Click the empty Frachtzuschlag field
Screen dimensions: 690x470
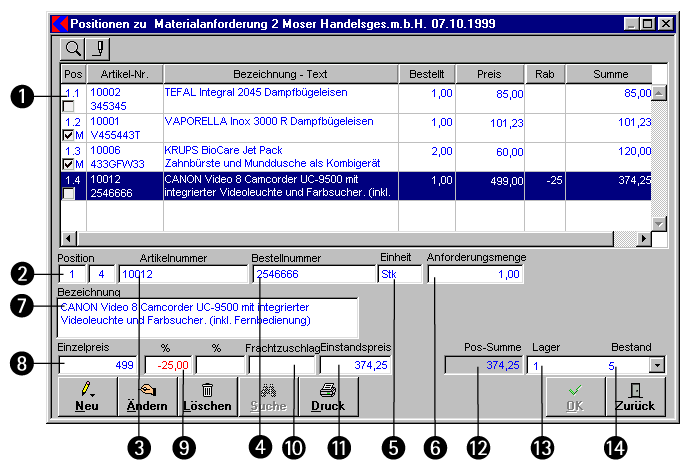282,365
